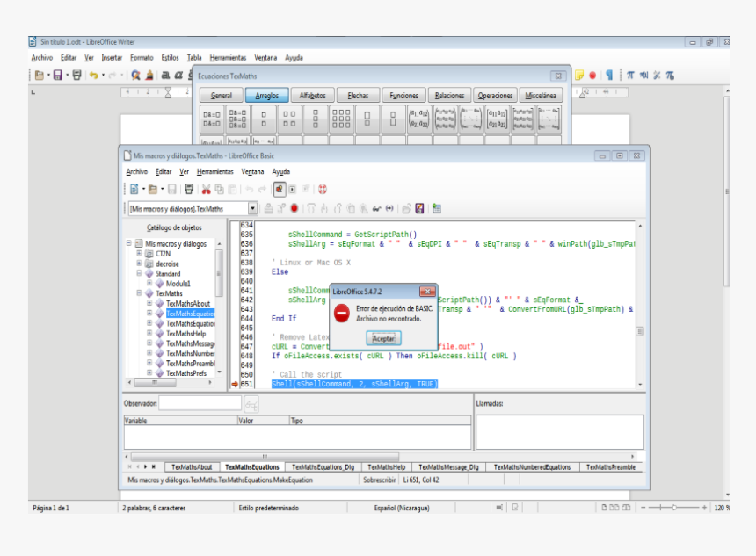Expand the TexMathsHelp module node
Viewport: 756px width, 556px height.
click(x=149, y=333)
